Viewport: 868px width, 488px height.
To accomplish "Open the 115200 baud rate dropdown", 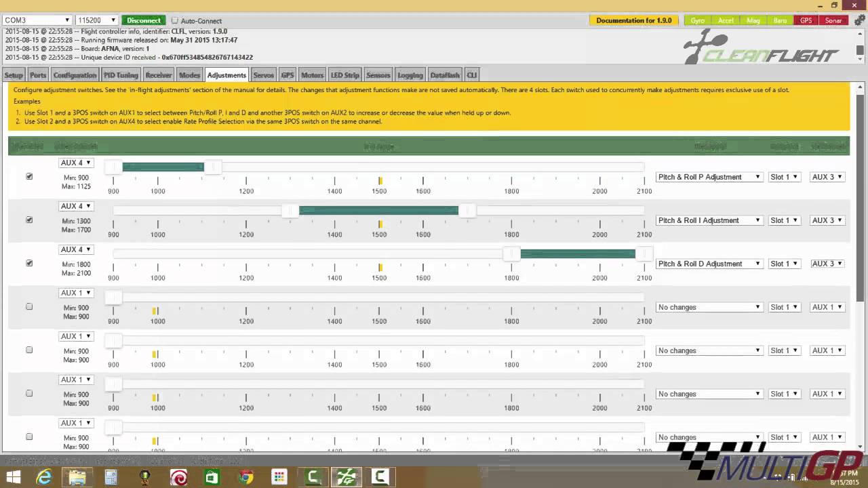I will [96, 20].
